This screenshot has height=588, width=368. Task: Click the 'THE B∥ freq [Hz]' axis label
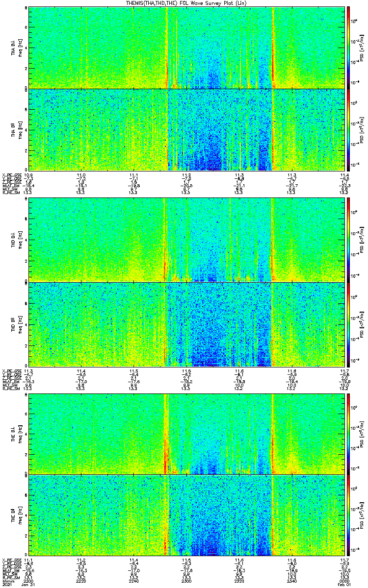click(x=16, y=515)
